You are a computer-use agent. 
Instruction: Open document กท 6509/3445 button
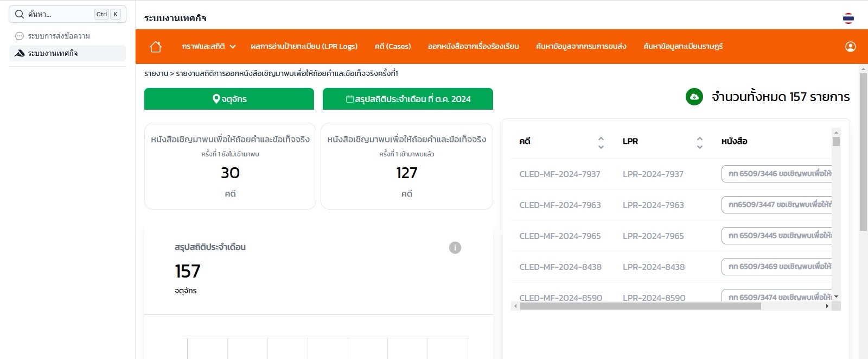(x=777, y=236)
